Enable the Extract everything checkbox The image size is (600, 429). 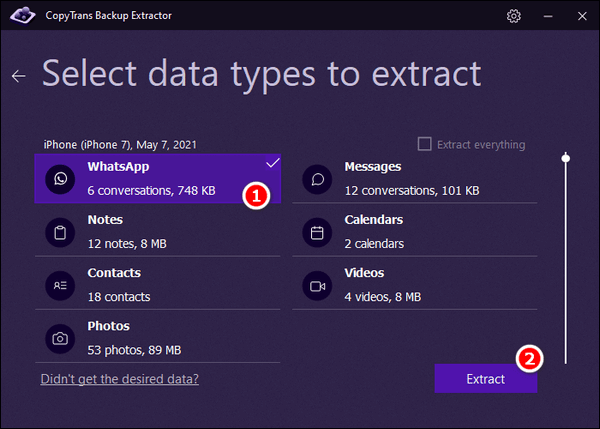click(x=424, y=144)
